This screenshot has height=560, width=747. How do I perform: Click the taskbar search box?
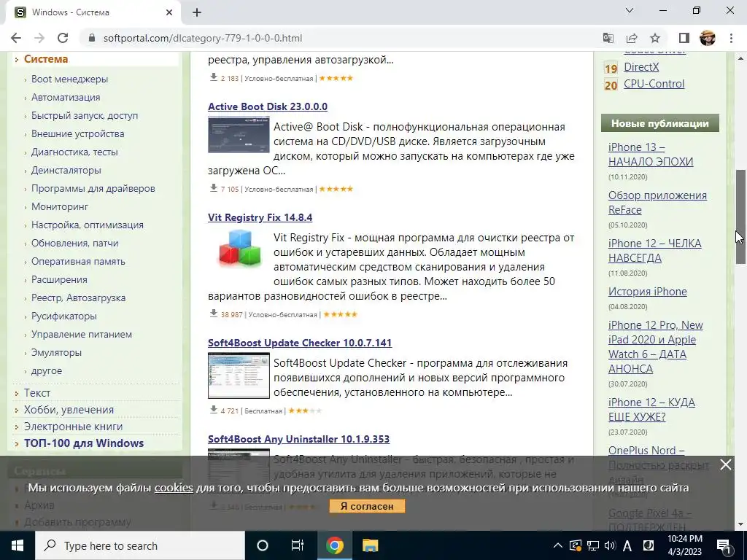click(140, 545)
